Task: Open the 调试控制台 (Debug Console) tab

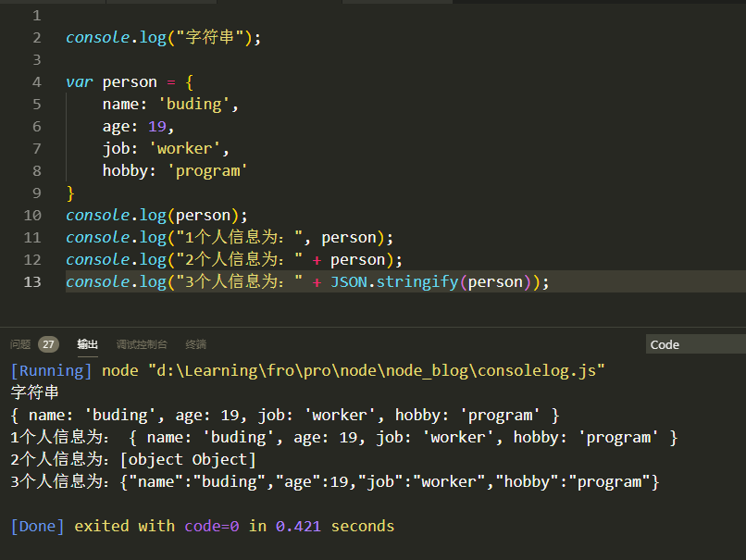Action: pyautogui.click(x=142, y=343)
